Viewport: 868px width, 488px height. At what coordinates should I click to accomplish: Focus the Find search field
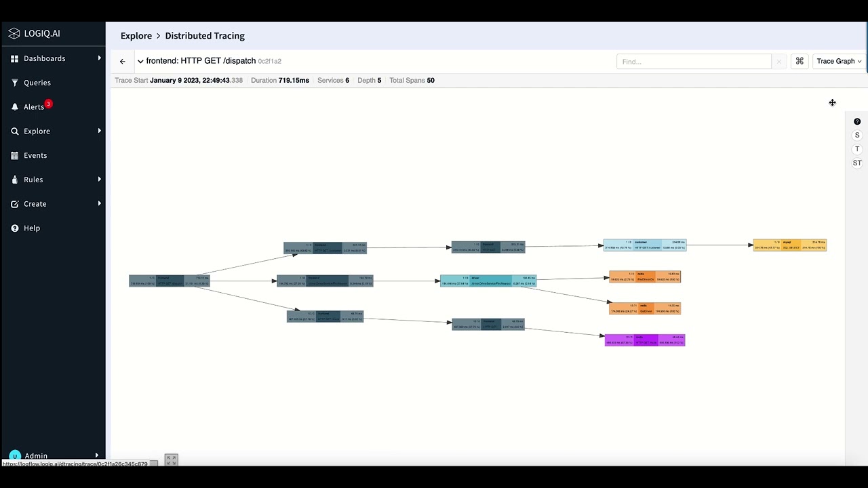click(694, 62)
